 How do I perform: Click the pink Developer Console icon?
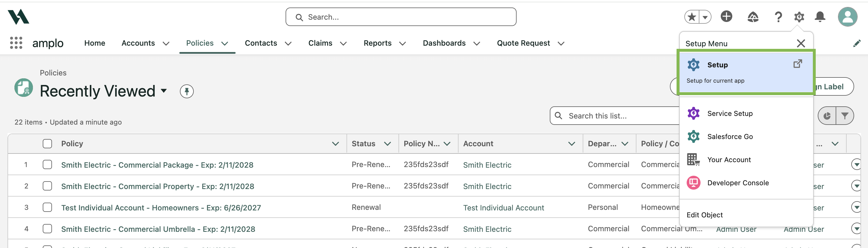694,183
